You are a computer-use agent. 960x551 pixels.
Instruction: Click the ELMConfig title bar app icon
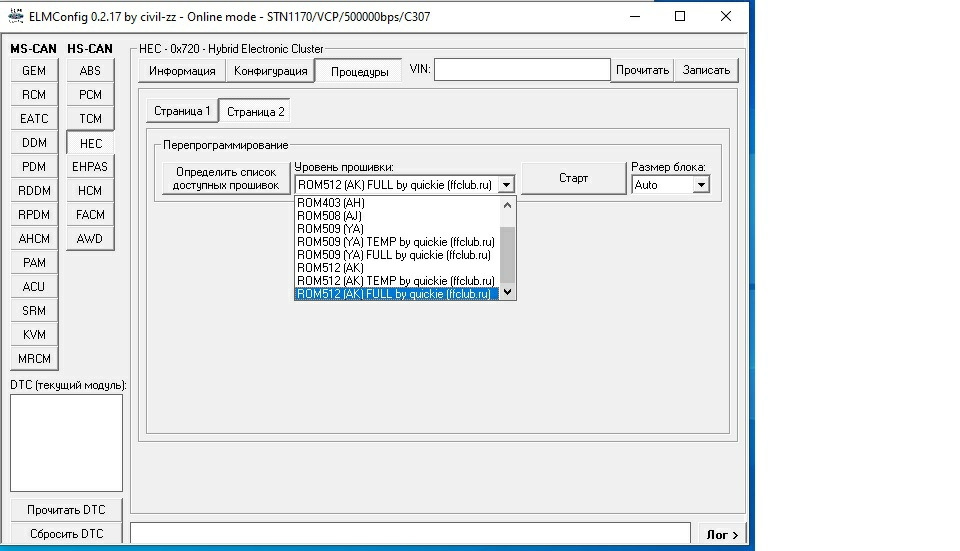click(16, 17)
